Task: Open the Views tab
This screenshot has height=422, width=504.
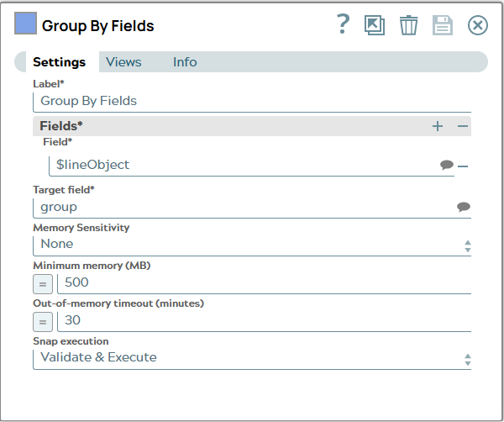Action: pyautogui.click(x=123, y=61)
